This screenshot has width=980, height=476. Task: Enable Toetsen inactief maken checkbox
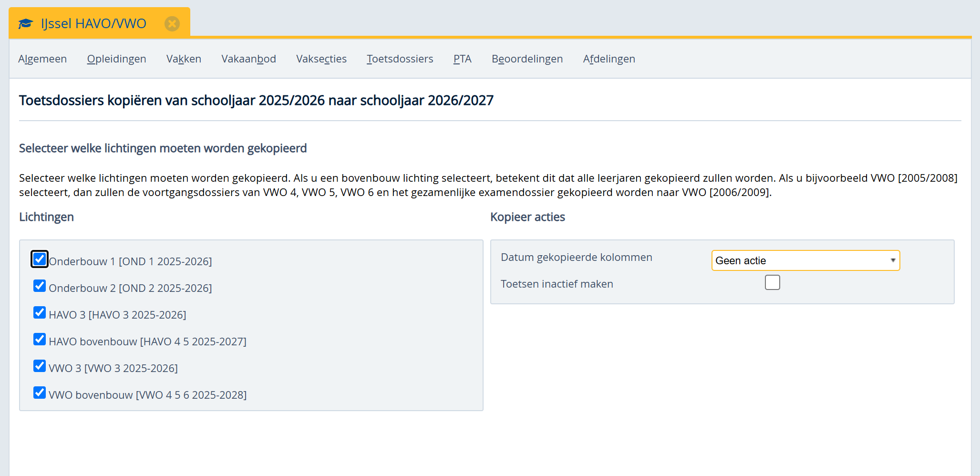pyautogui.click(x=772, y=282)
